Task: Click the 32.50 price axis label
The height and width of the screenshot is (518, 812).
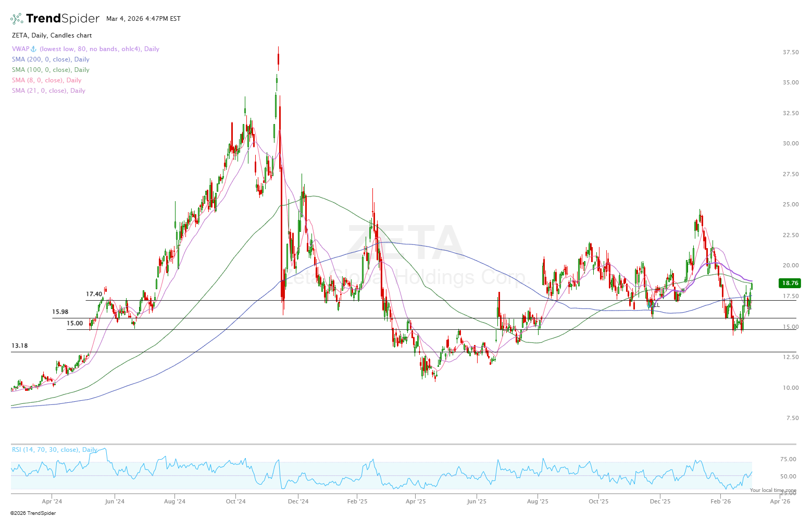Action: click(791, 114)
